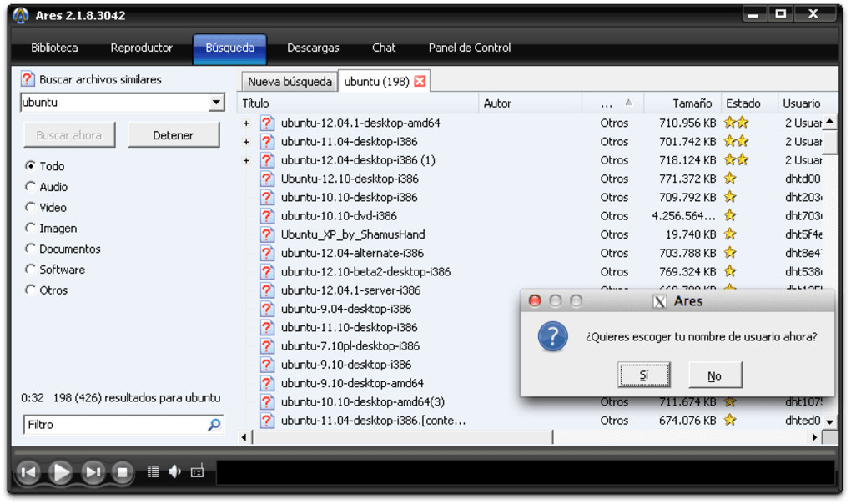Select the Otros radio option
851x504 pixels.
click(30, 290)
